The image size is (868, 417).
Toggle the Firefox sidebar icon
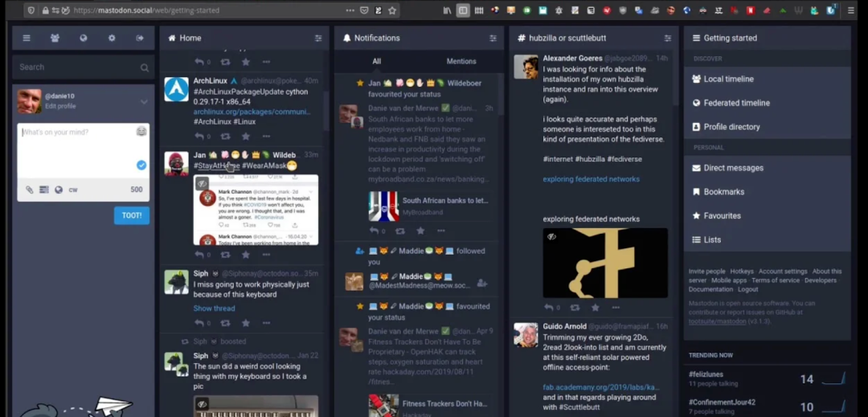coord(463,10)
